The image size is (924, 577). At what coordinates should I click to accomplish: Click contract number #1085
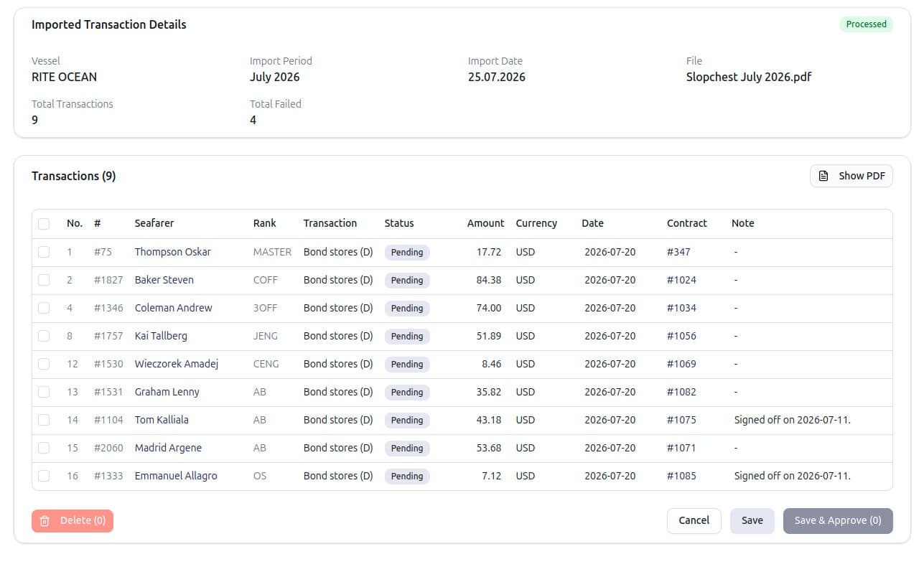point(681,476)
